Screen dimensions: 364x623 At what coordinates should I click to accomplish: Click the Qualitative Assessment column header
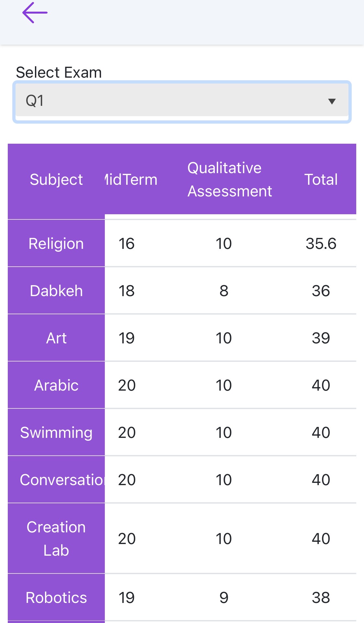[229, 180]
